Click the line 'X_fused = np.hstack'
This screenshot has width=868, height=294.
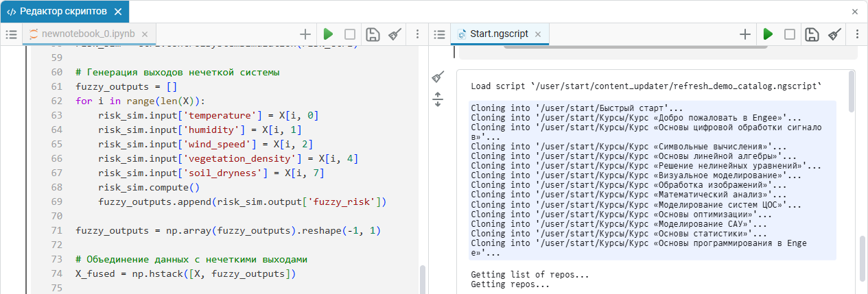[x=186, y=273]
